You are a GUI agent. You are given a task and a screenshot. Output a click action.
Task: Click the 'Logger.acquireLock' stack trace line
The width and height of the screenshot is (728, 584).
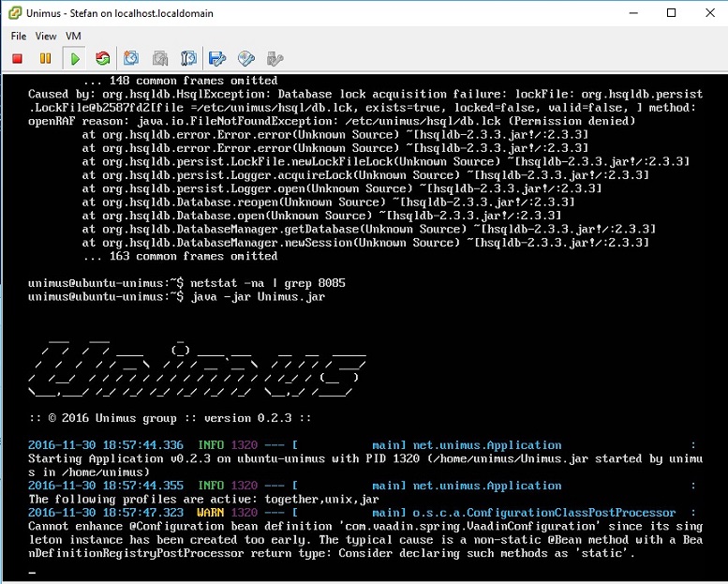click(x=365, y=174)
